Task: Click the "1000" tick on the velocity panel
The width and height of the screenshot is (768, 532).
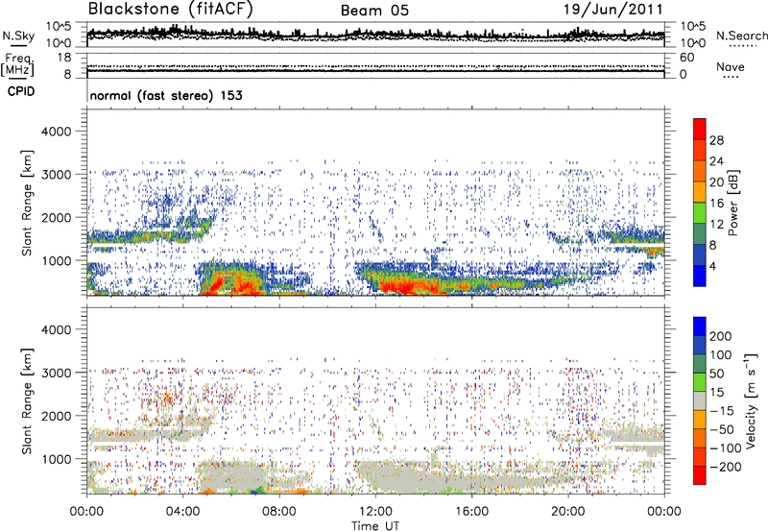Action: (57, 459)
